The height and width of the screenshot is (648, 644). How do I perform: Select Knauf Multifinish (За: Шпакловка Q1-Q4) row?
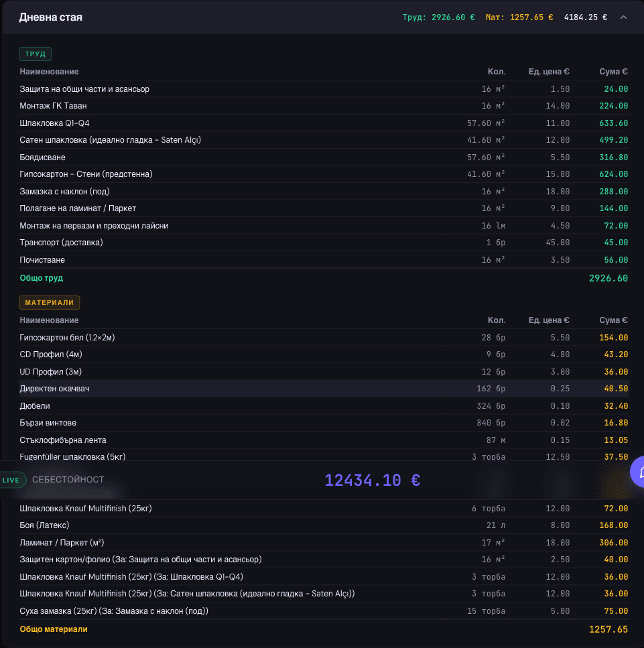(324, 577)
